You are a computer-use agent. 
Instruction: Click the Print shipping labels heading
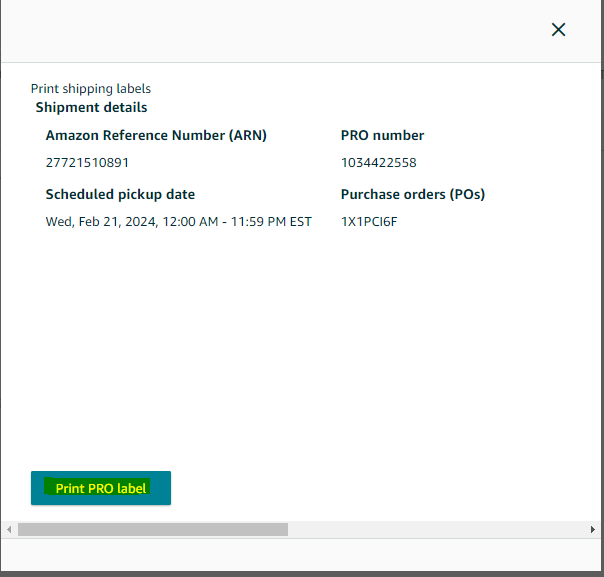pos(91,89)
